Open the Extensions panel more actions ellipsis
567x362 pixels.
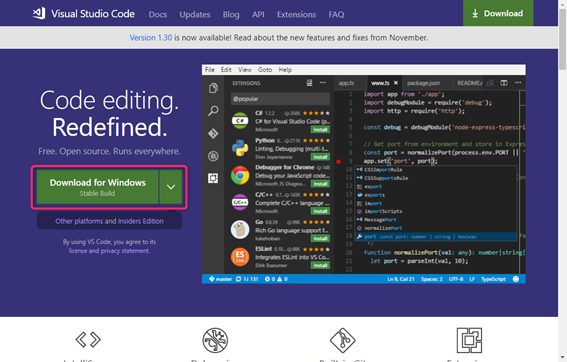click(x=323, y=83)
